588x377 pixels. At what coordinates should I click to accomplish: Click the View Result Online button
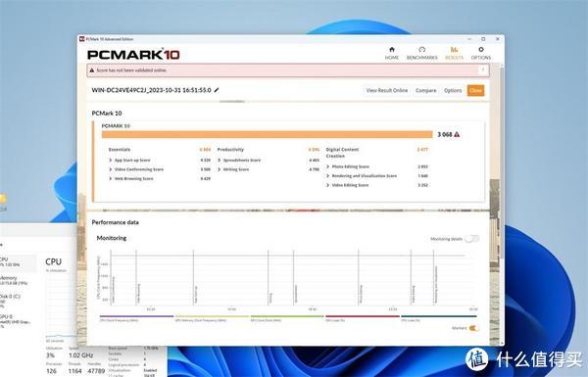tap(387, 90)
